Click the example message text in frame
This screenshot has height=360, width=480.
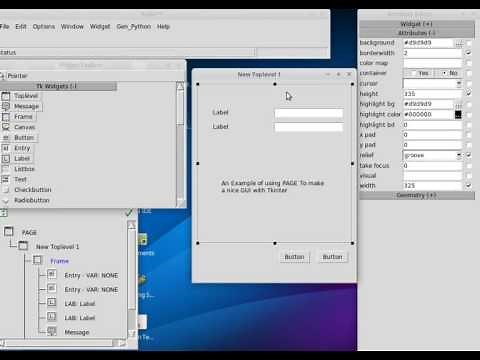272,186
